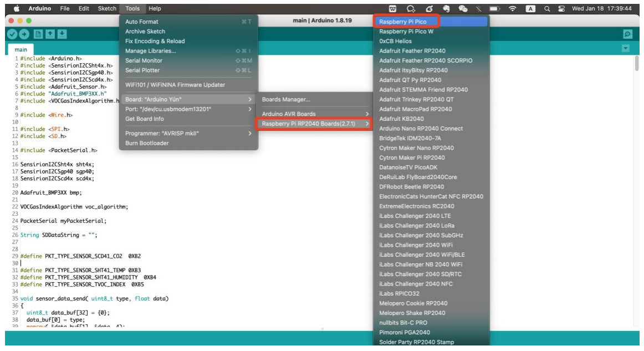The height and width of the screenshot is (351, 644).
Task: Open the Control Center icon
Action: 560,9
